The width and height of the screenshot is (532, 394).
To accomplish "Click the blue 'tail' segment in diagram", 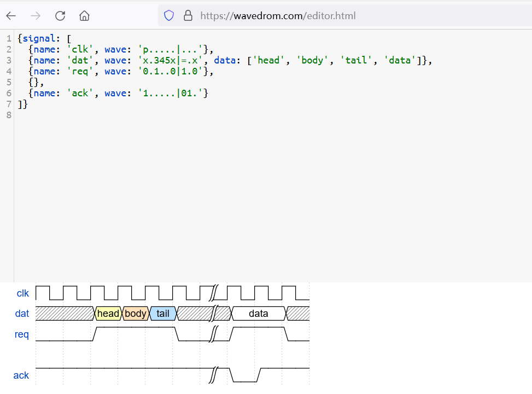I will pos(163,314).
